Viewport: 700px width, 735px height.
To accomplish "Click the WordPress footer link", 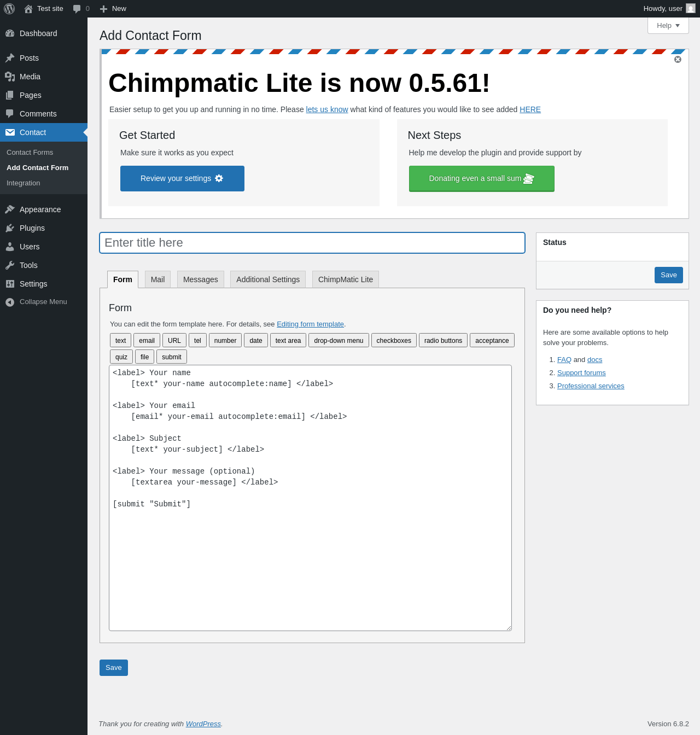I will coord(203,724).
